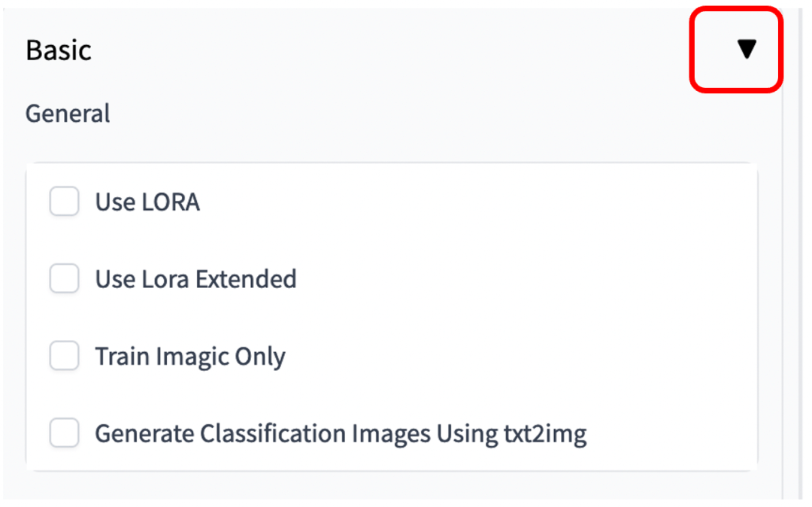The width and height of the screenshot is (812, 507).
Task: Click the "Use Lora Extended" label text
Action: pyautogui.click(x=195, y=280)
